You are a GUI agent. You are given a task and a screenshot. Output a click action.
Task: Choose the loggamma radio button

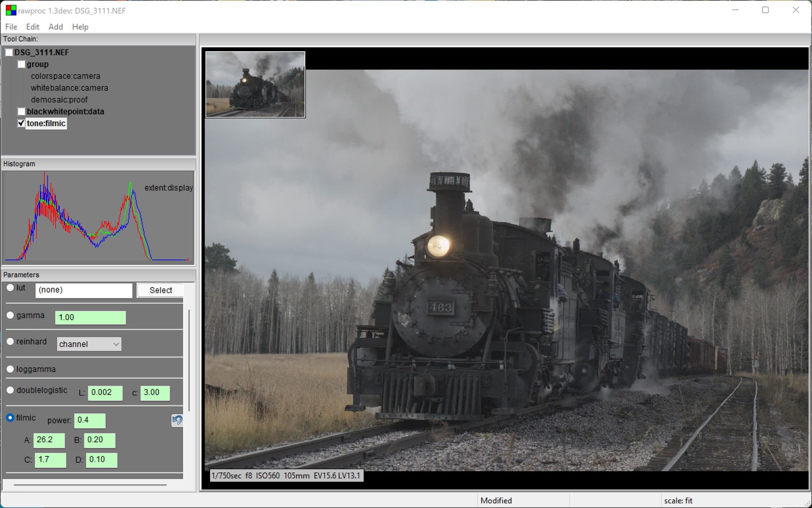(x=11, y=369)
